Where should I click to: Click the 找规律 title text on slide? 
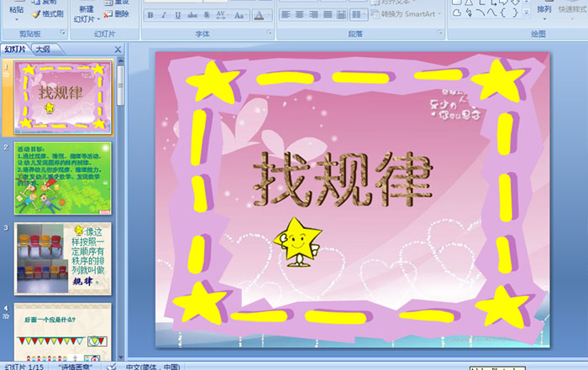tap(343, 180)
